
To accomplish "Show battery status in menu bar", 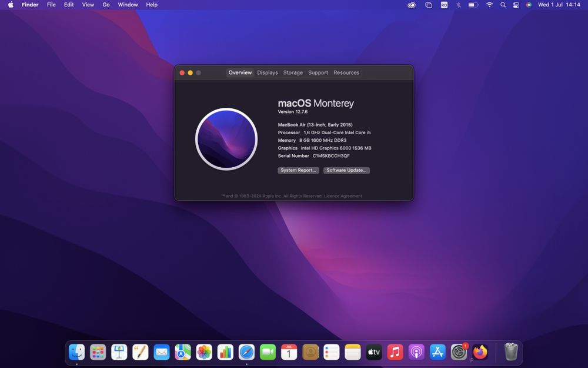I will point(473,5).
